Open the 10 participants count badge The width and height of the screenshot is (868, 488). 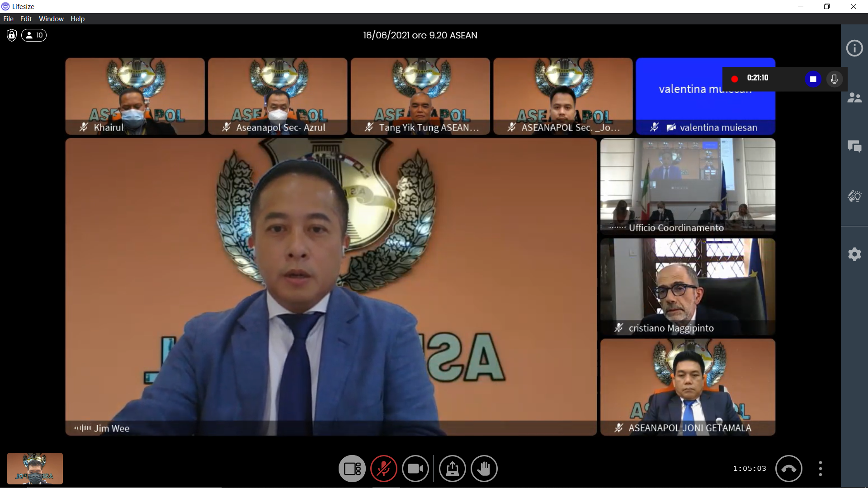(34, 35)
